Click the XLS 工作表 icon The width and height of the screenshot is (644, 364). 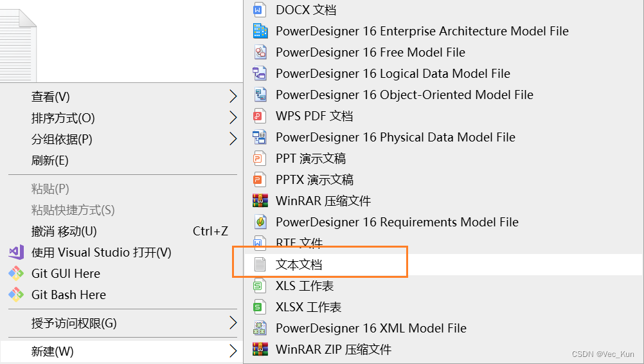coord(259,286)
